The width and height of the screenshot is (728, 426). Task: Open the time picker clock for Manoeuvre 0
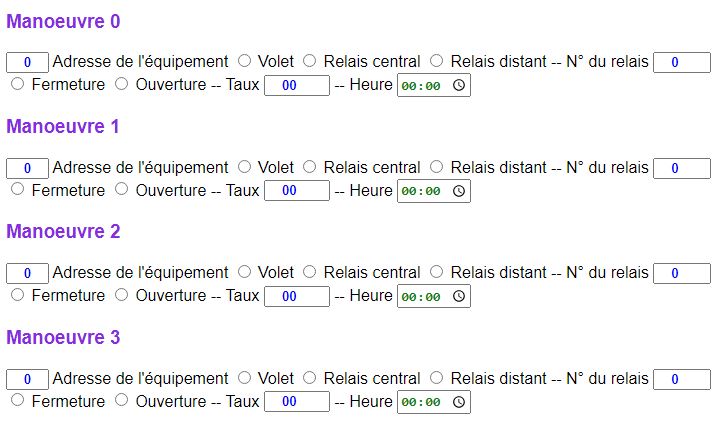coord(459,85)
